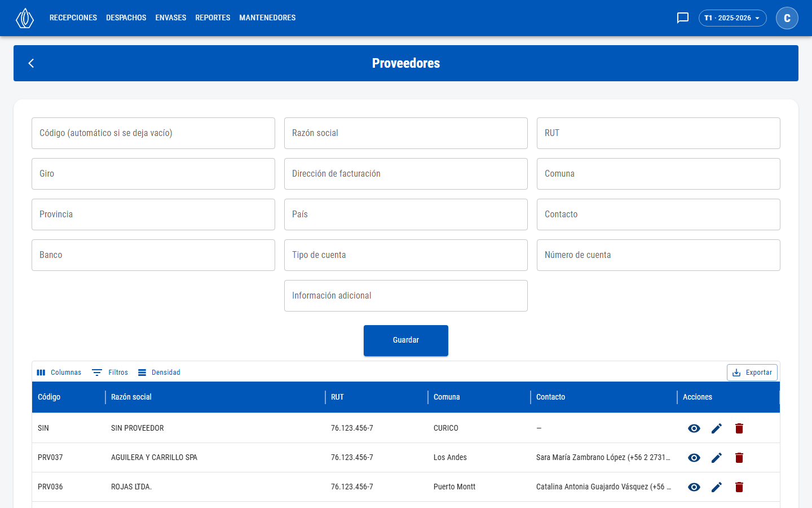Open the DESPACHOS menu
The height and width of the screenshot is (508, 812).
click(126, 18)
